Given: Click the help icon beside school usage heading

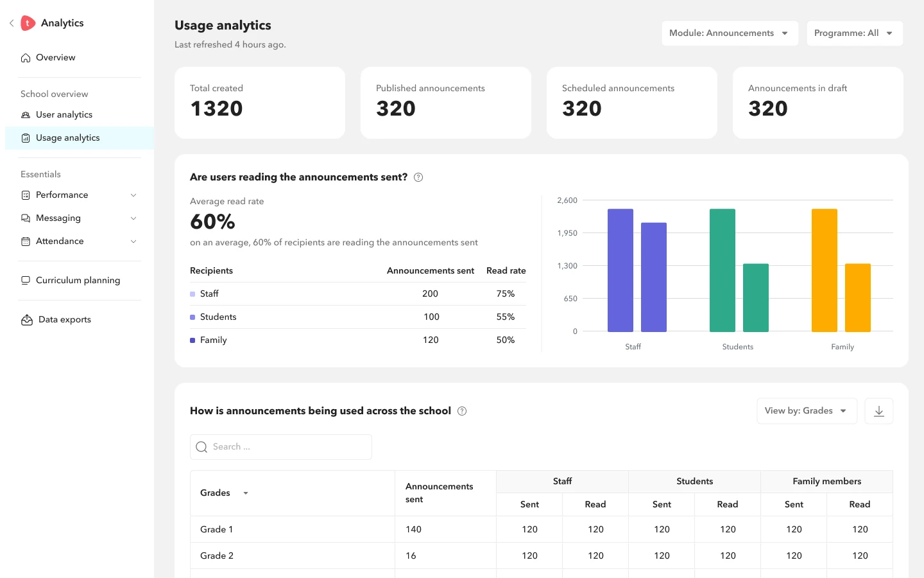Looking at the screenshot, I should (x=462, y=411).
